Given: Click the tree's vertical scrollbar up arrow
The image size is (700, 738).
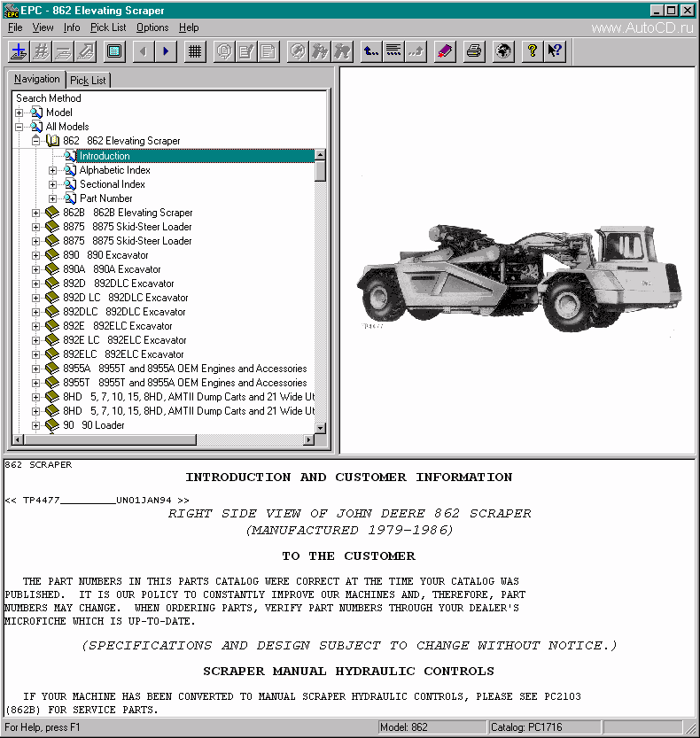Looking at the screenshot, I should (x=320, y=155).
